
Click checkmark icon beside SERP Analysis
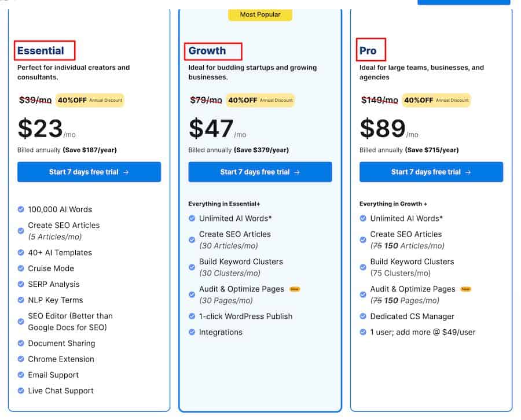click(x=21, y=284)
